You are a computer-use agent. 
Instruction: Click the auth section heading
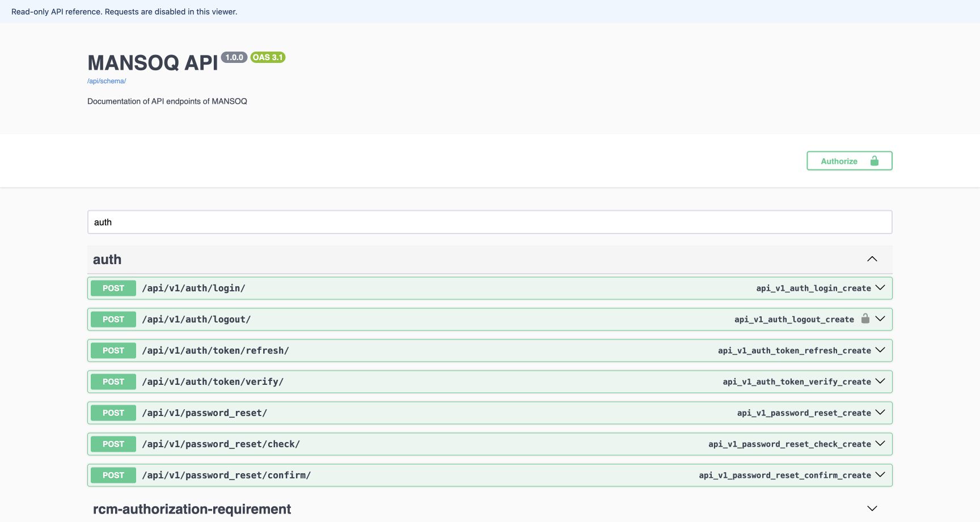coord(107,260)
